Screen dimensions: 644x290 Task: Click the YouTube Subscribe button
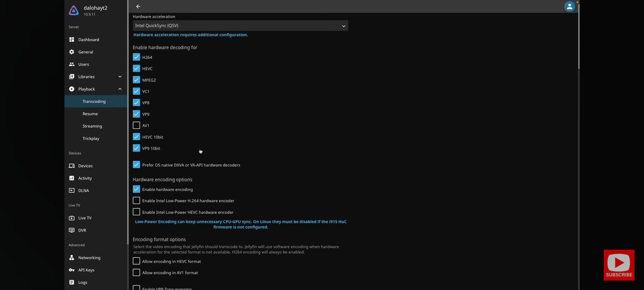tap(619, 265)
